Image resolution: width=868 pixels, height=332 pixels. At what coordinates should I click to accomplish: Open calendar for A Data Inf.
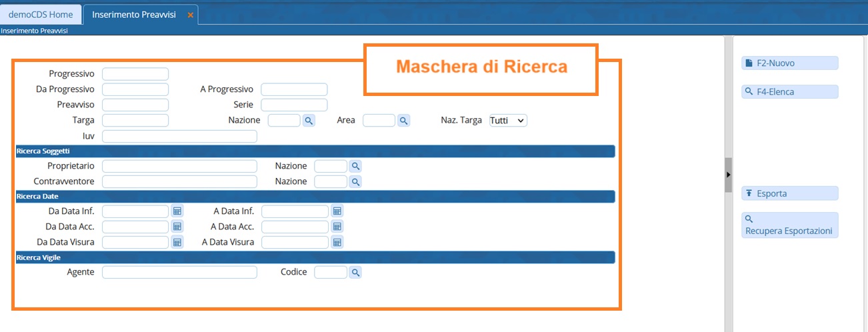(337, 211)
